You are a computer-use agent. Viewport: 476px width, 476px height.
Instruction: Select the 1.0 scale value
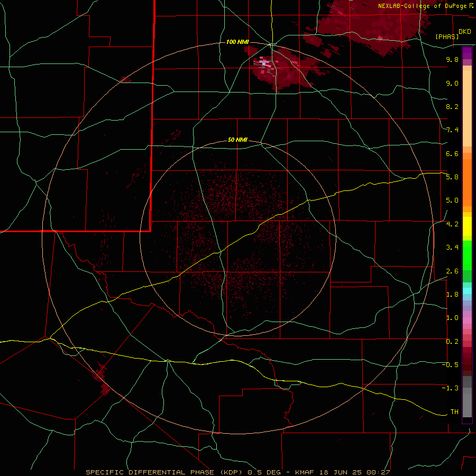pyautogui.click(x=452, y=318)
